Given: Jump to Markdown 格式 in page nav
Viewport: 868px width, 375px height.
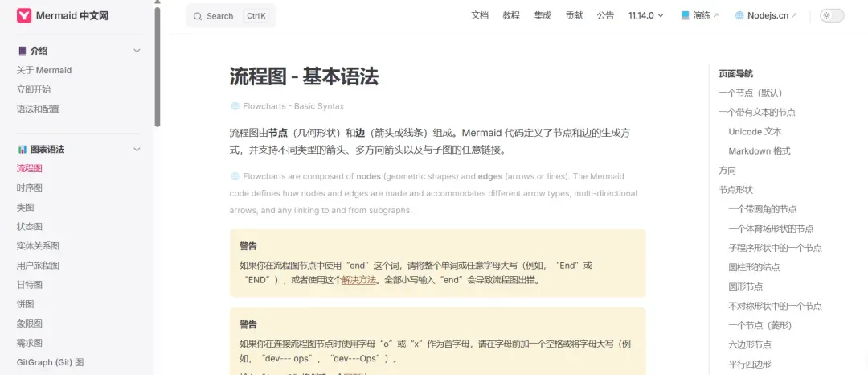Looking at the screenshot, I should 759,151.
